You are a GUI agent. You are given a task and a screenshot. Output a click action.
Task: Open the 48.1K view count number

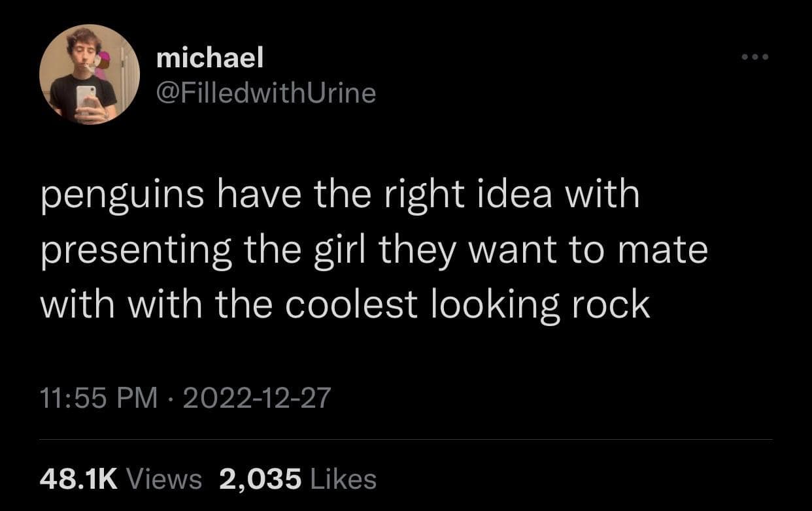coord(78,479)
